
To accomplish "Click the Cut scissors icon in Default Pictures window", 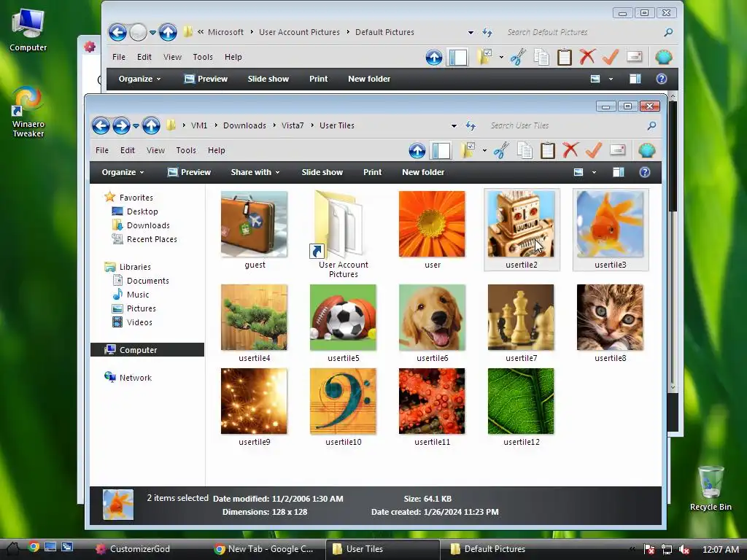I will [518, 57].
